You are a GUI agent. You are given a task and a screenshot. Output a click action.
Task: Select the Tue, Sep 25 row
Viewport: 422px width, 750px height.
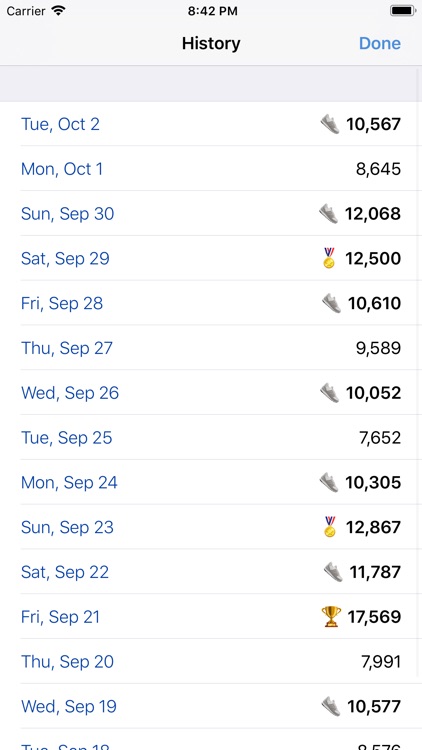click(x=211, y=438)
